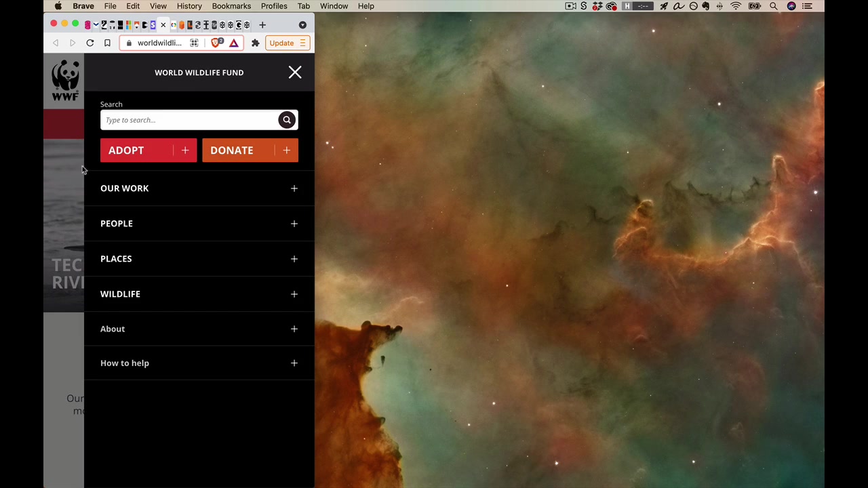Click the H timer widget in menu bar
Viewport: 868px width, 488px height.
(x=637, y=6)
